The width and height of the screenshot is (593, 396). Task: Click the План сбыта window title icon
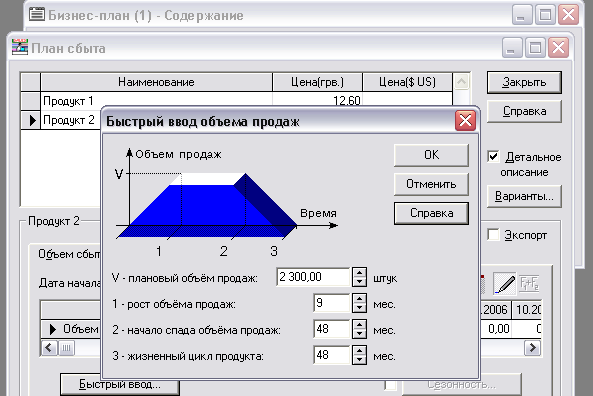[20, 47]
